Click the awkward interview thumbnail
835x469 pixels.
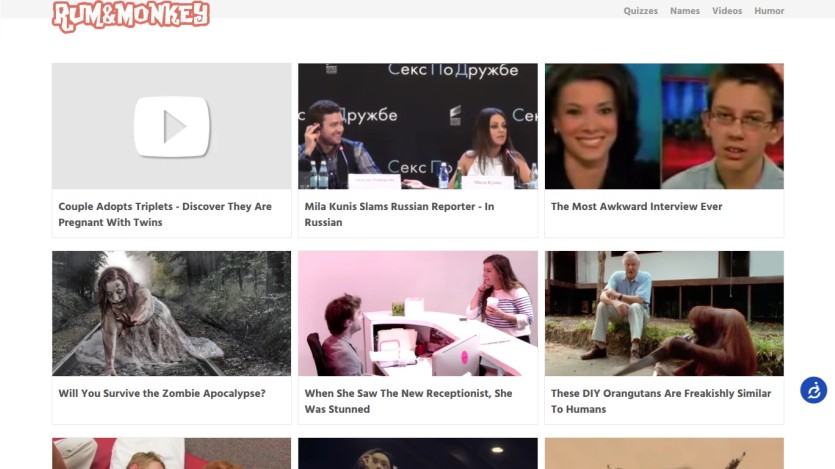(x=664, y=126)
